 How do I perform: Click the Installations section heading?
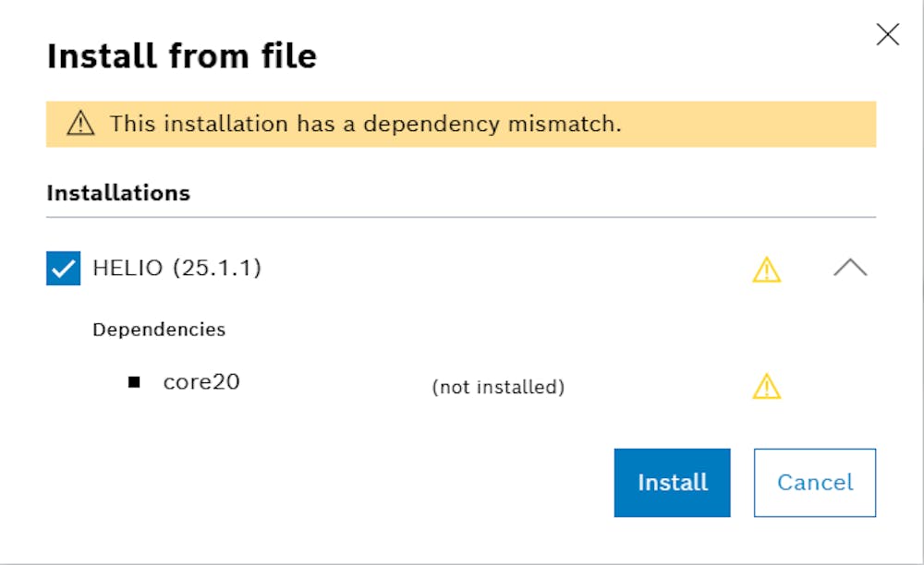[118, 193]
